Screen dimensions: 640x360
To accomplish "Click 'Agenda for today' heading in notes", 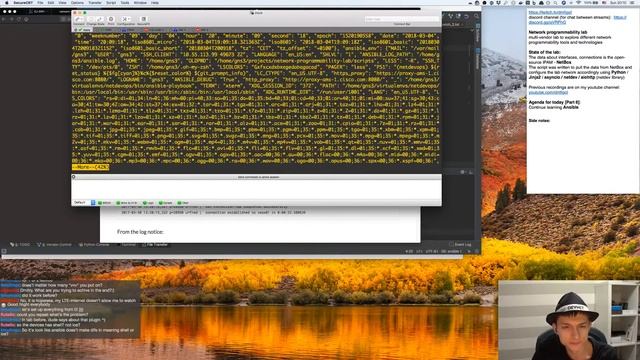I will click(554, 102).
